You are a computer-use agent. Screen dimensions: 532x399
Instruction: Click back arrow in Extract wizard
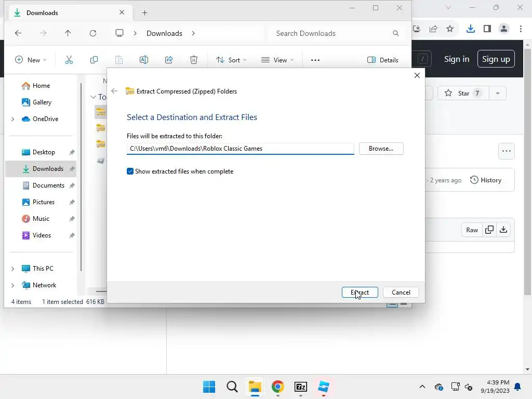point(114,91)
